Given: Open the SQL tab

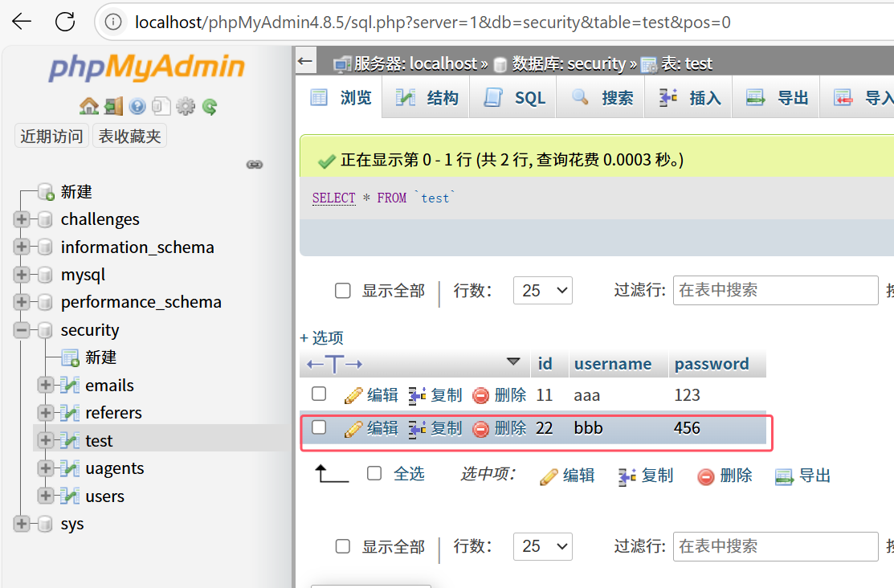Looking at the screenshot, I should (513, 97).
